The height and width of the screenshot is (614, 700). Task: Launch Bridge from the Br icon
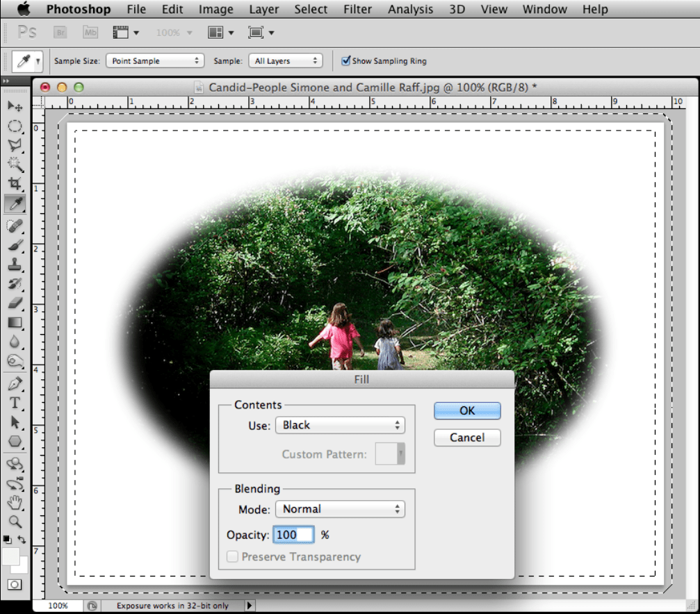tap(60, 32)
